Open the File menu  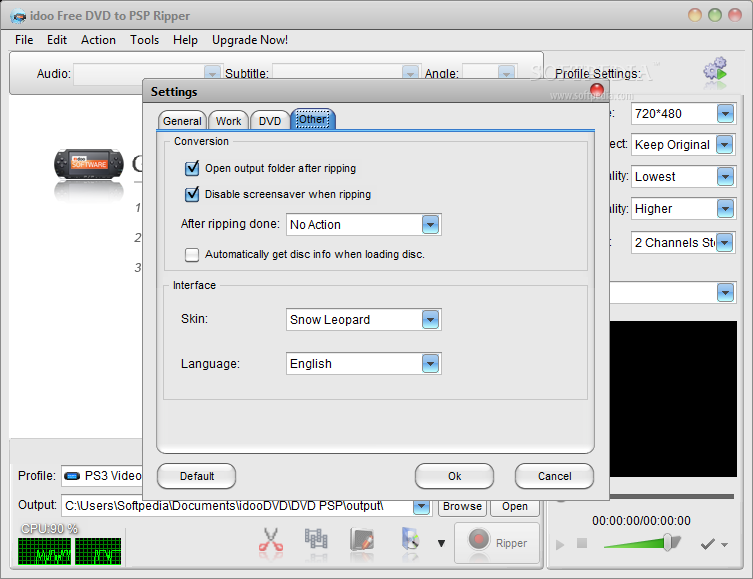24,40
